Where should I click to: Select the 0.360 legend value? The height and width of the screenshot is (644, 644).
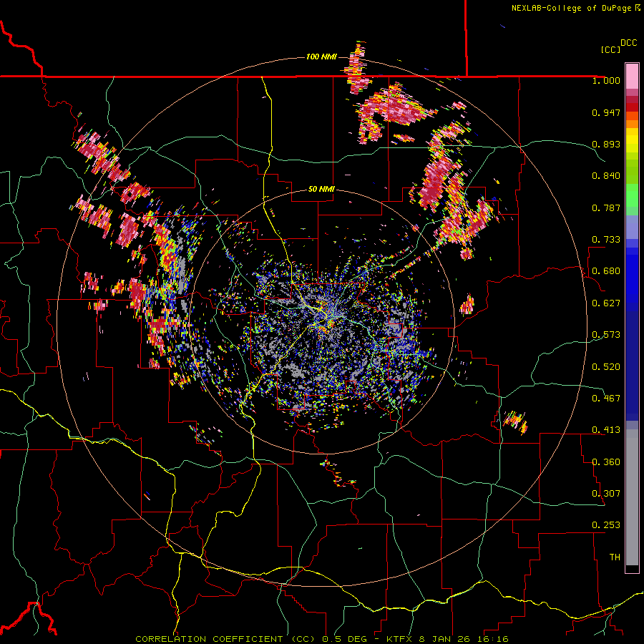[606, 462]
